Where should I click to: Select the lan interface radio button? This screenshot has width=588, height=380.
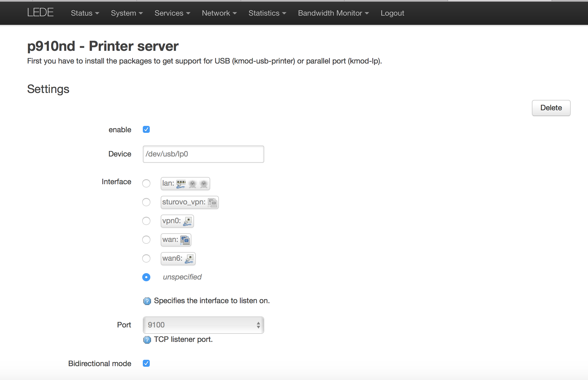[x=146, y=183]
